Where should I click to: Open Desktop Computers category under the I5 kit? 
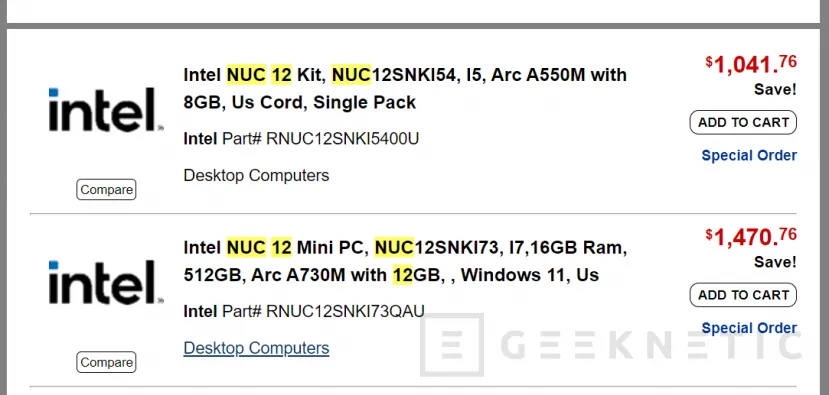256,175
